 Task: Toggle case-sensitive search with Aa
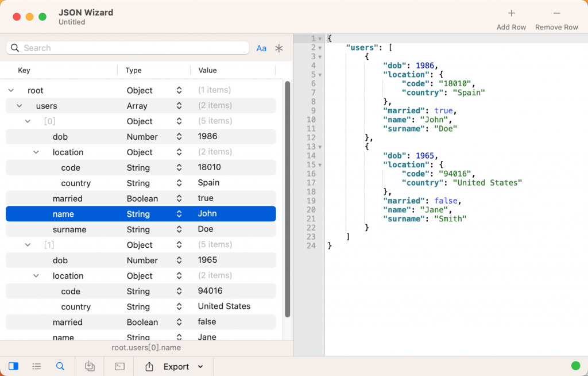(x=261, y=48)
